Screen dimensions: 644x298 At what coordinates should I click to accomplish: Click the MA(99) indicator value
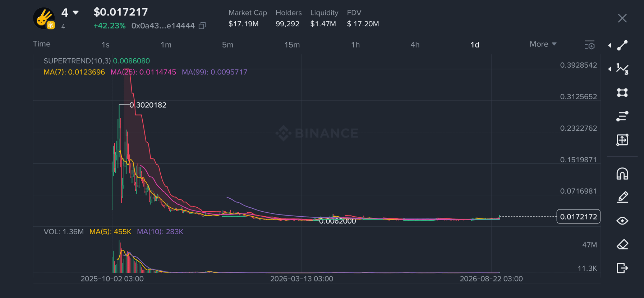[215, 72]
